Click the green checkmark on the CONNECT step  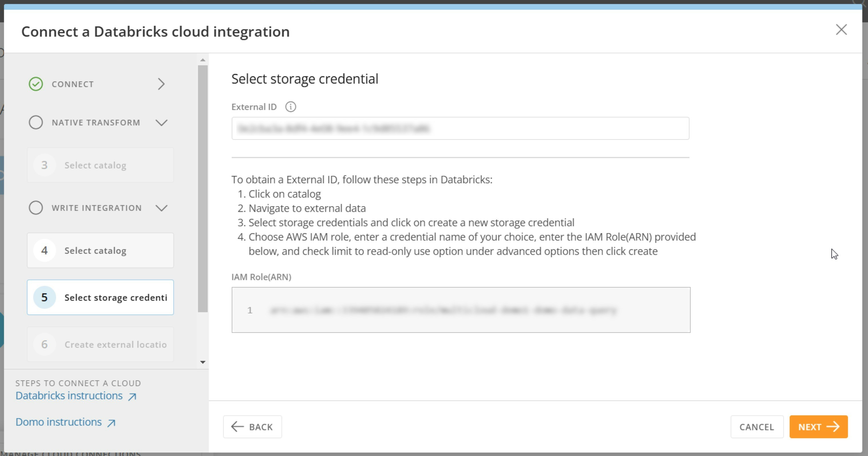click(36, 84)
